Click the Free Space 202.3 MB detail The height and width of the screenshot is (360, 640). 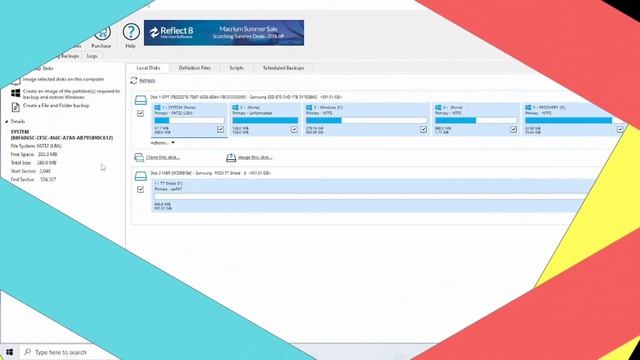click(34, 154)
